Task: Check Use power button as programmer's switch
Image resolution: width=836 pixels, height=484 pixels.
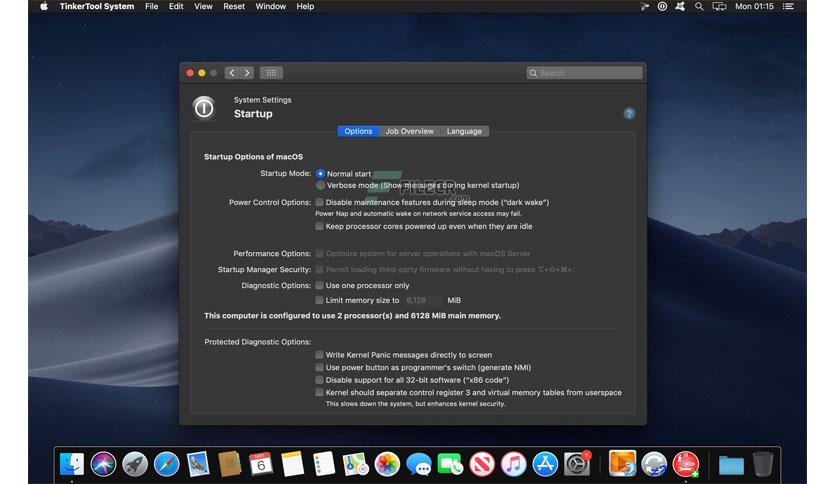Action: (319, 367)
